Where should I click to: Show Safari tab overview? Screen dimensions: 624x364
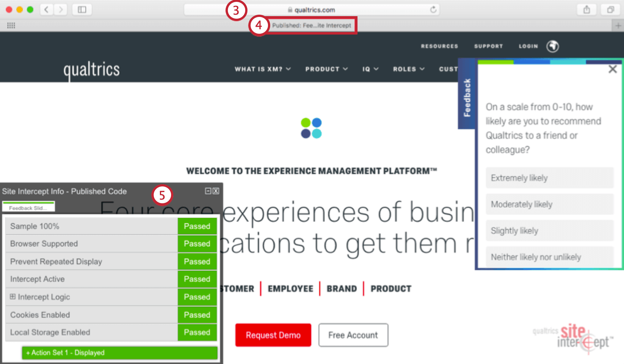610,10
